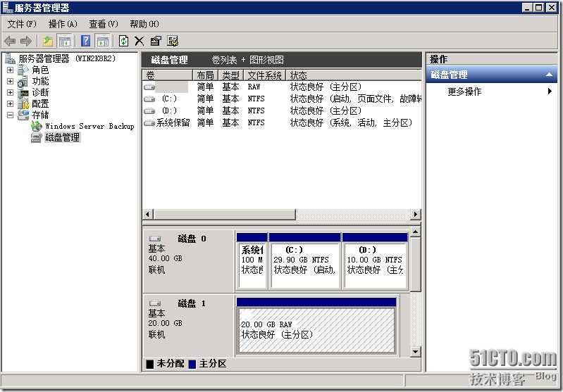
Task: Toggle the show/hide action pane icon
Action: coord(103,42)
